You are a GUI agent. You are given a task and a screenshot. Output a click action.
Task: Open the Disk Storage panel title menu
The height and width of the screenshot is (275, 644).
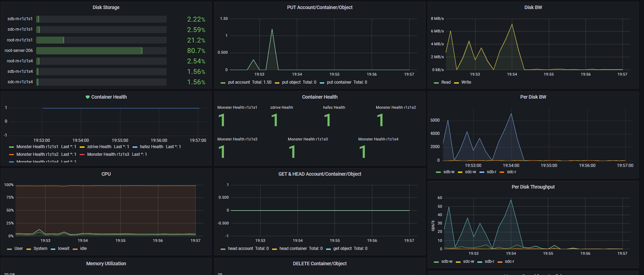(x=106, y=7)
